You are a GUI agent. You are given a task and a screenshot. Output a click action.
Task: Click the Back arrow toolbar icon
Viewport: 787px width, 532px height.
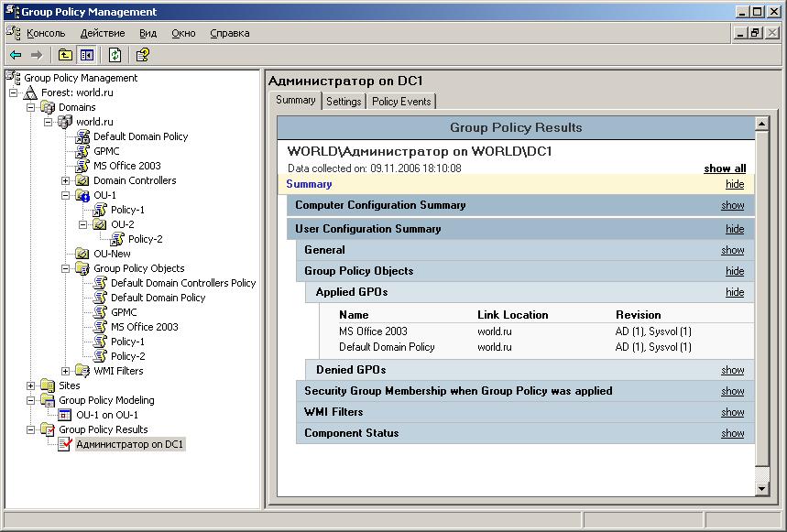click(x=16, y=55)
